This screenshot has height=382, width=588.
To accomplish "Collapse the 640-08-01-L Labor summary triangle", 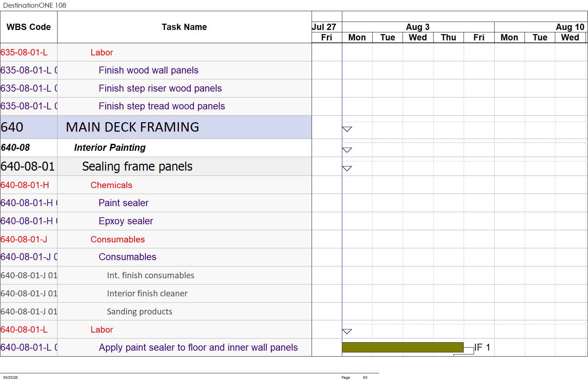I will pyautogui.click(x=347, y=332).
